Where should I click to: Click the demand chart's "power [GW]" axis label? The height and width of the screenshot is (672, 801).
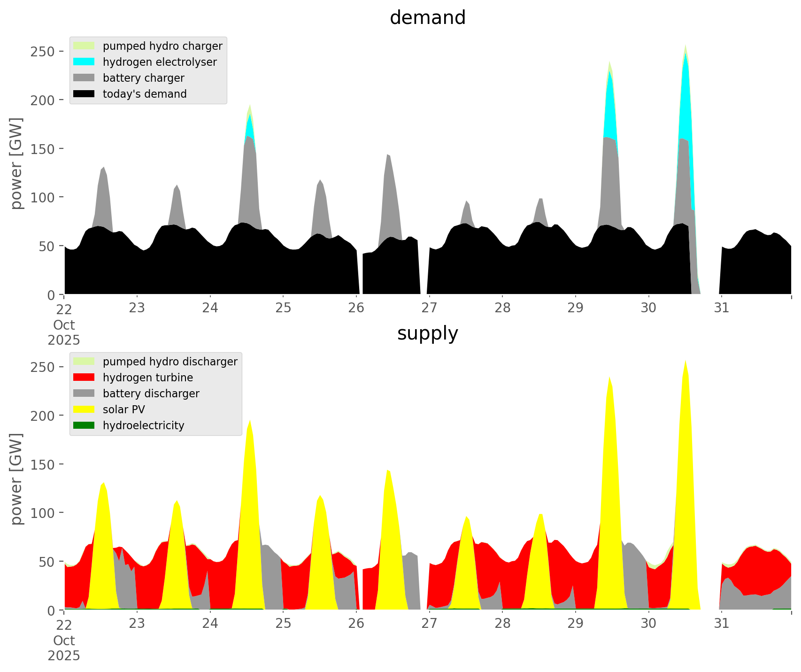pos(16,163)
